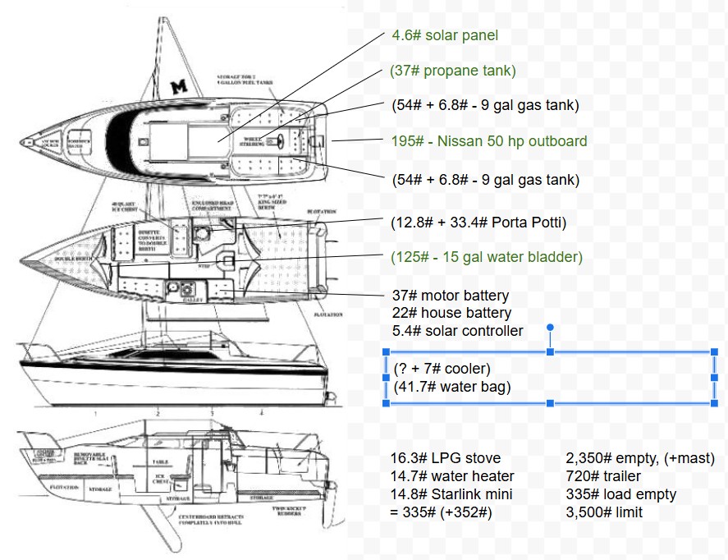Click the '14.8# Starlink mini' line

451,494
